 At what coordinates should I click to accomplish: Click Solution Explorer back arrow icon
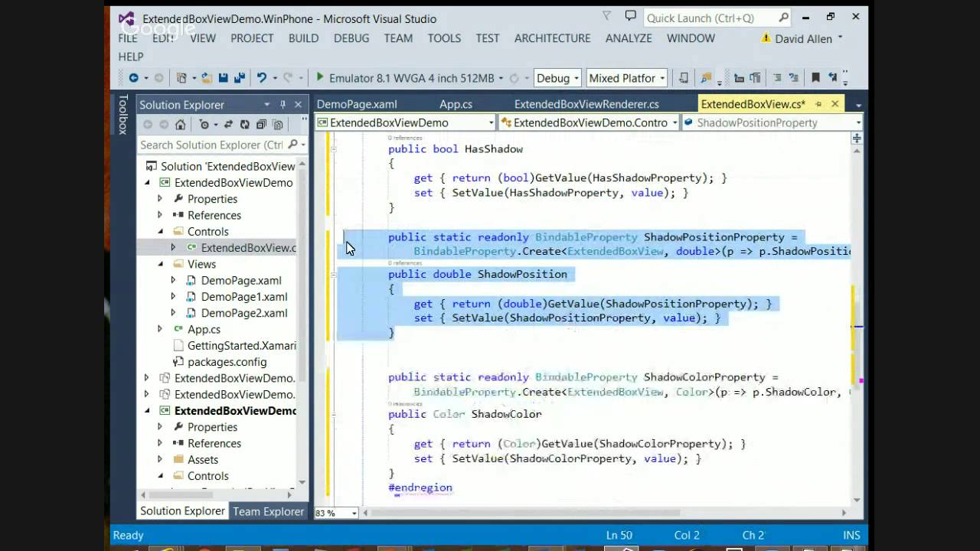pos(148,124)
